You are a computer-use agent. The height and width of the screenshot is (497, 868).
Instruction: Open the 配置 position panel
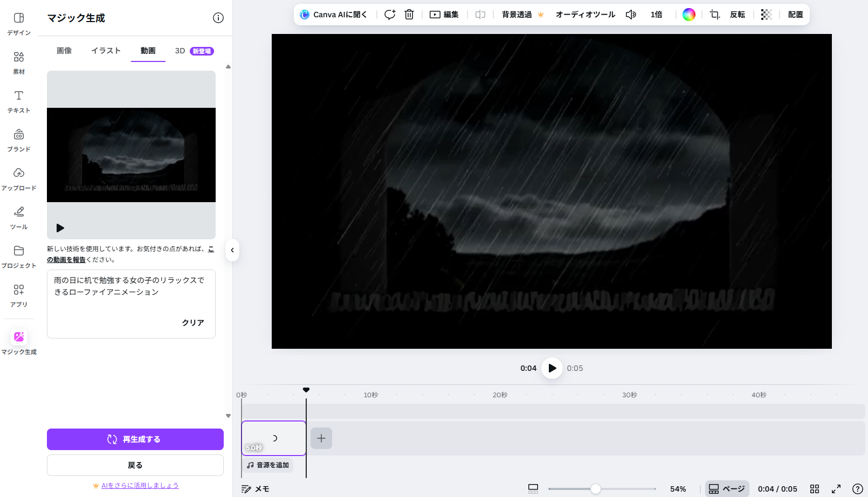795,15
